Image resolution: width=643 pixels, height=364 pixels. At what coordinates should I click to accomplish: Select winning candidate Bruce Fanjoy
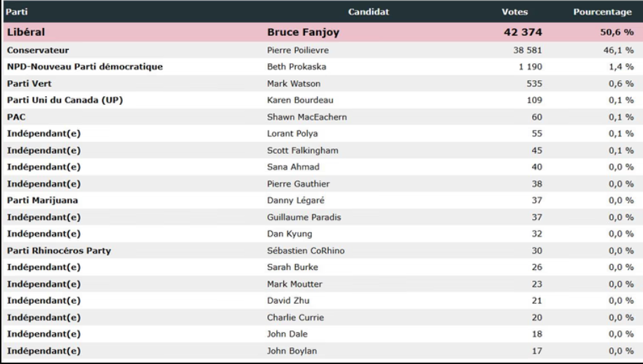(307, 32)
